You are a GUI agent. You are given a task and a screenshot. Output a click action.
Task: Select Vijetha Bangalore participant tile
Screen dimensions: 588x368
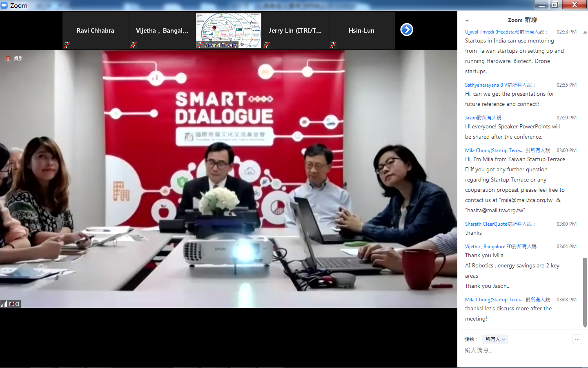(x=162, y=31)
